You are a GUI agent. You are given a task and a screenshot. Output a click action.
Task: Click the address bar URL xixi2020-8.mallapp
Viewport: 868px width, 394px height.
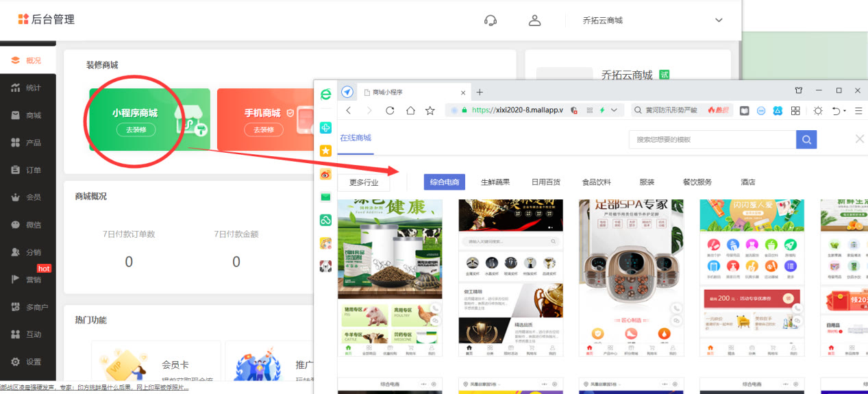click(517, 110)
